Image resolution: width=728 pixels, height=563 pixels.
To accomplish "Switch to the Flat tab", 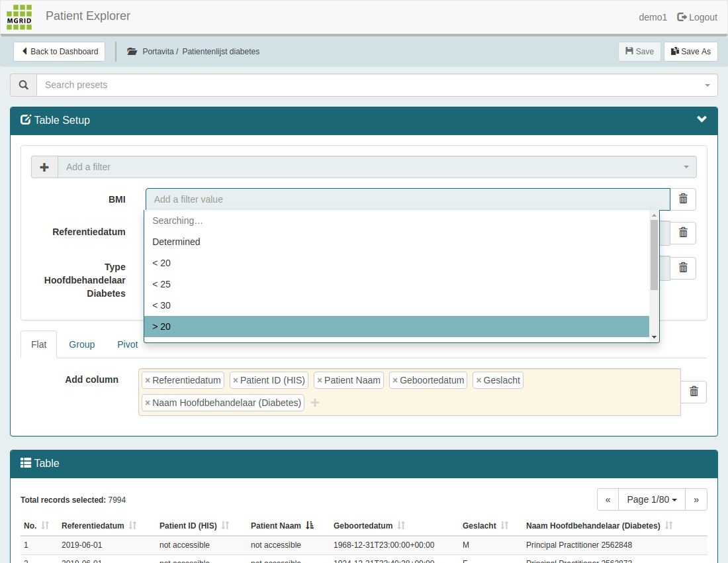I will tap(38, 344).
